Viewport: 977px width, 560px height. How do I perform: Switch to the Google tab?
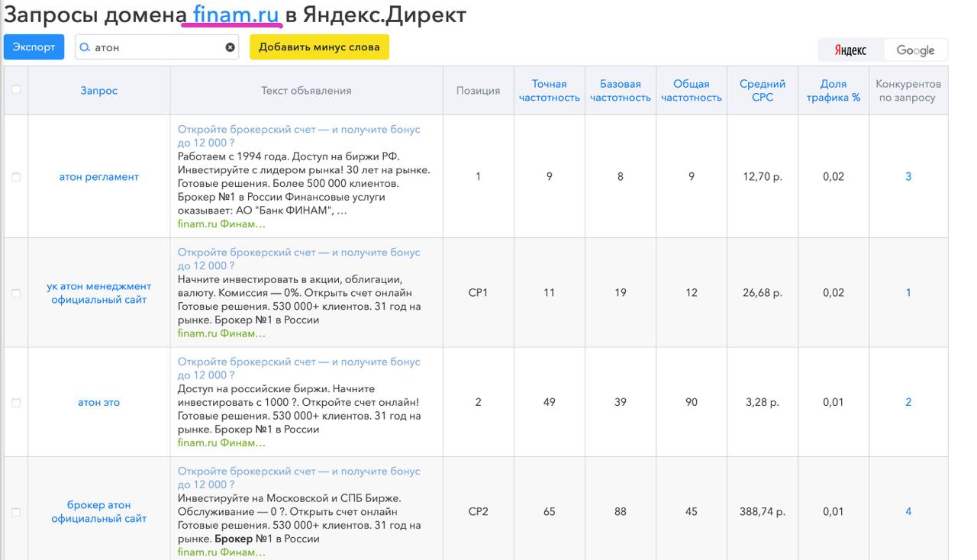point(915,49)
